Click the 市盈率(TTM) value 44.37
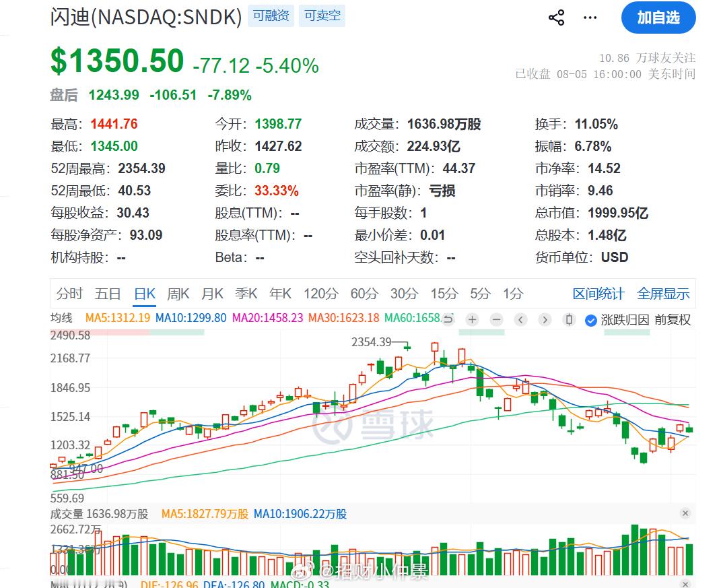This screenshot has height=588, width=721. 459,168
